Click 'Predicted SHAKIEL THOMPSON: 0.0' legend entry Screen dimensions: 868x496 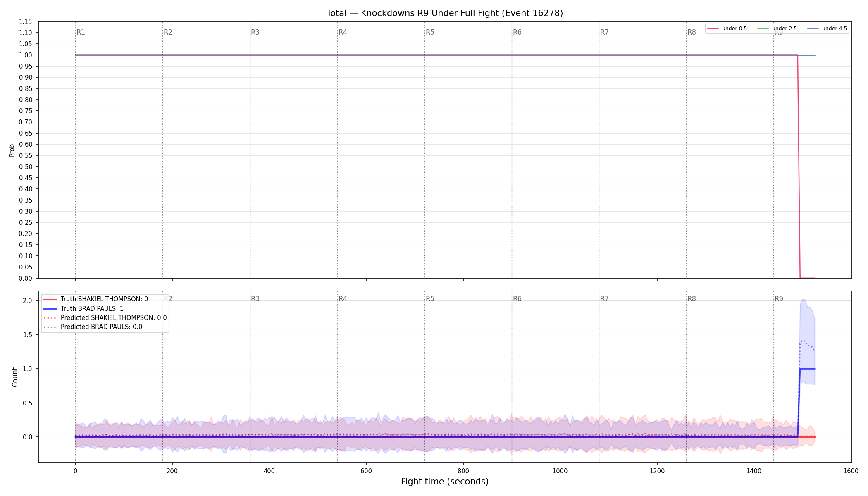click(105, 318)
